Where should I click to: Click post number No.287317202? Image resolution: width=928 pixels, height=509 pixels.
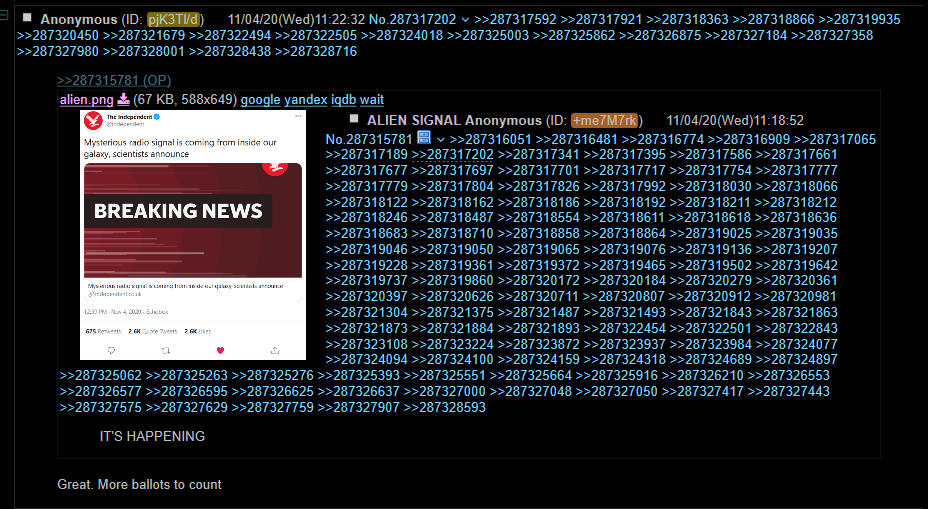413,20
